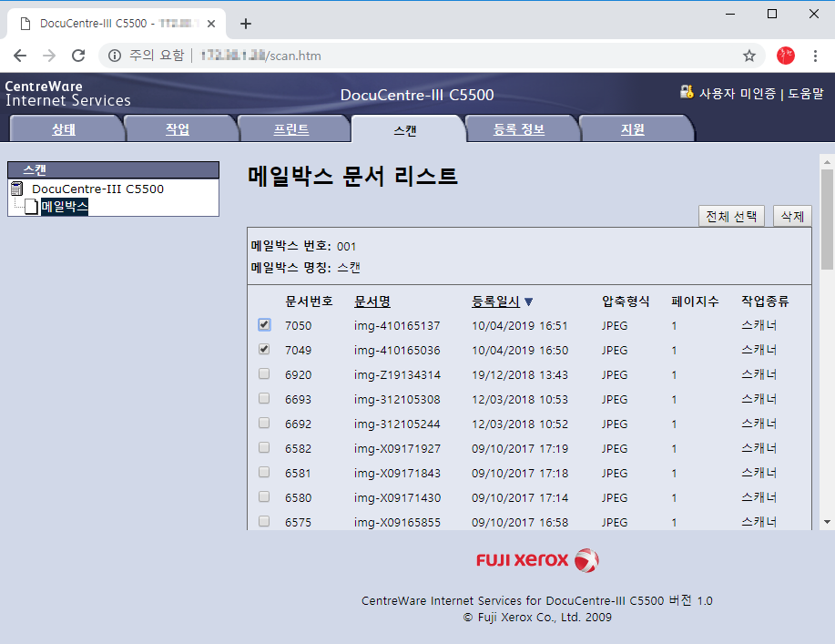Uncheck document 7049 checkbox

click(264, 349)
